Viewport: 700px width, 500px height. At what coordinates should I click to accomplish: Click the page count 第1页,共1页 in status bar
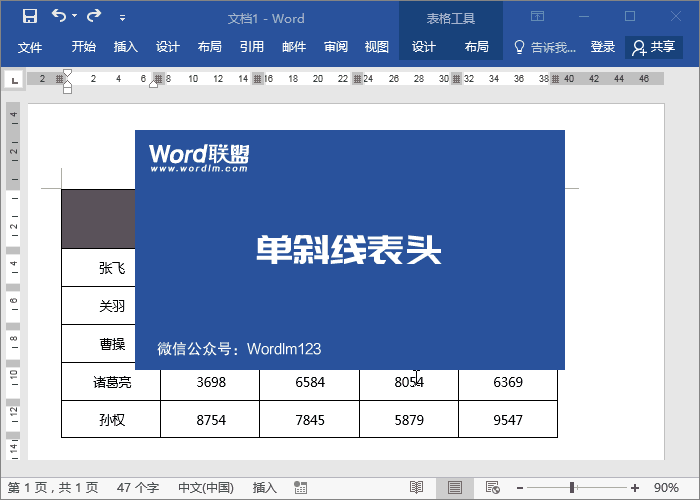click(53, 488)
